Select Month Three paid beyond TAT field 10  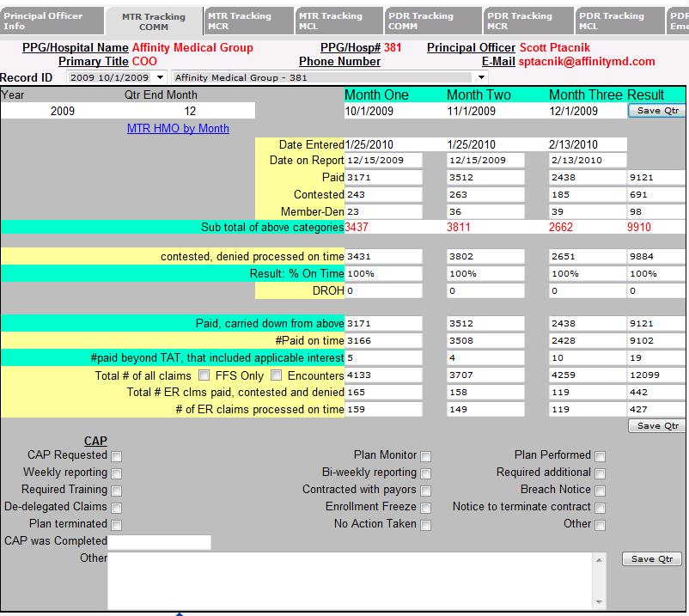(x=588, y=357)
